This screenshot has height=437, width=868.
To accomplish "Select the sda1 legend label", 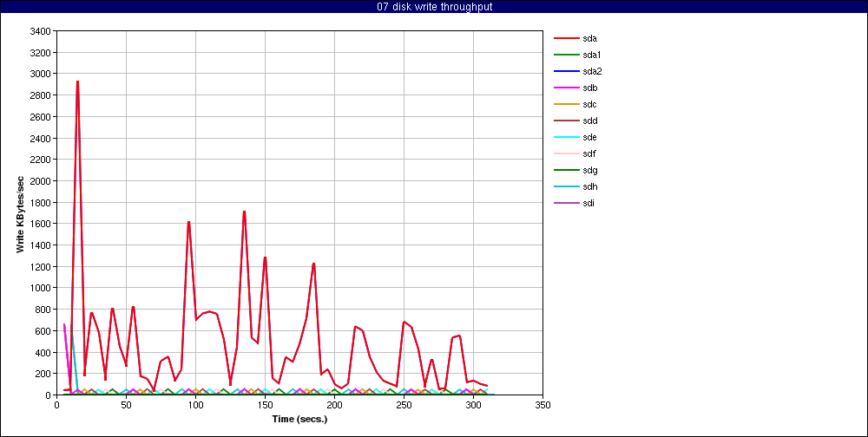I will click(591, 55).
